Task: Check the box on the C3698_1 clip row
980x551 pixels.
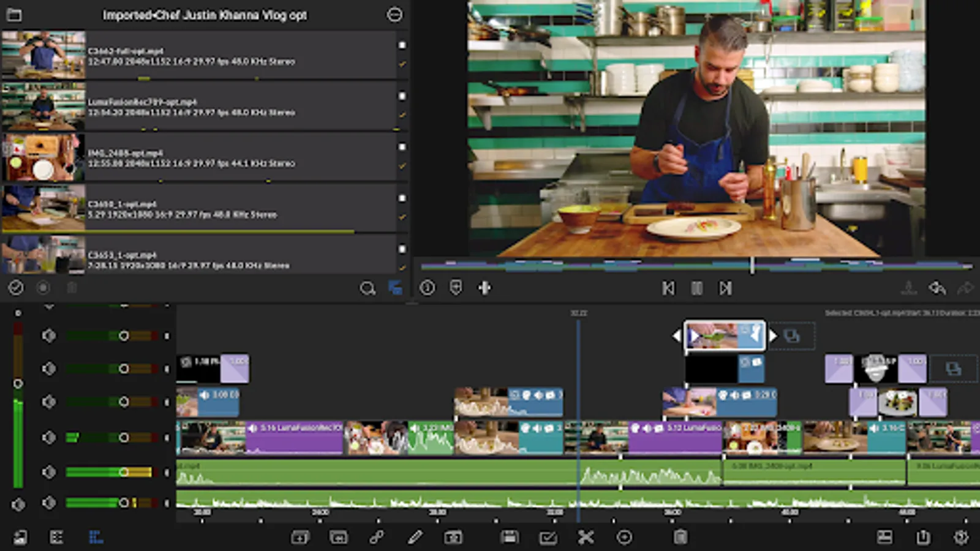Action: pyautogui.click(x=402, y=198)
